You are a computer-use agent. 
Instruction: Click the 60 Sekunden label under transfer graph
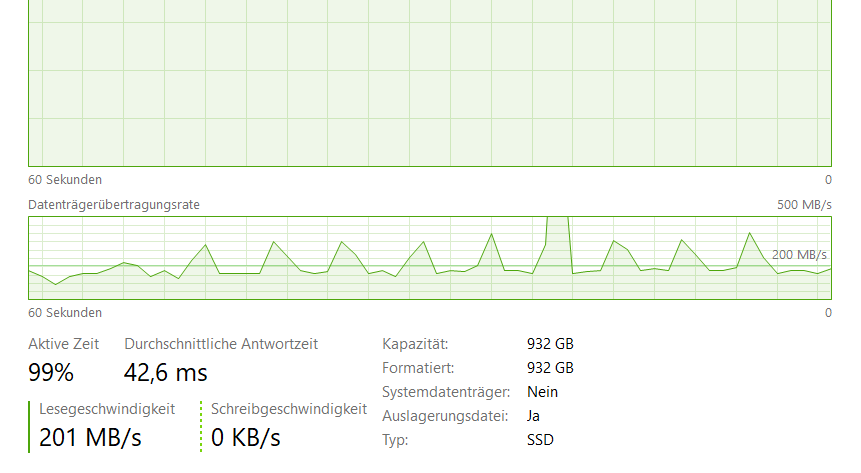(65, 313)
